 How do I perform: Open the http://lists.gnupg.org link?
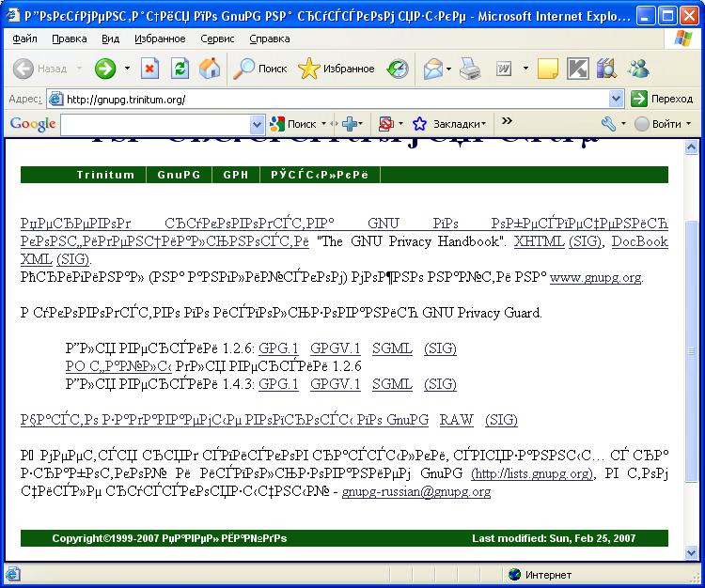pyautogui.click(x=532, y=473)
